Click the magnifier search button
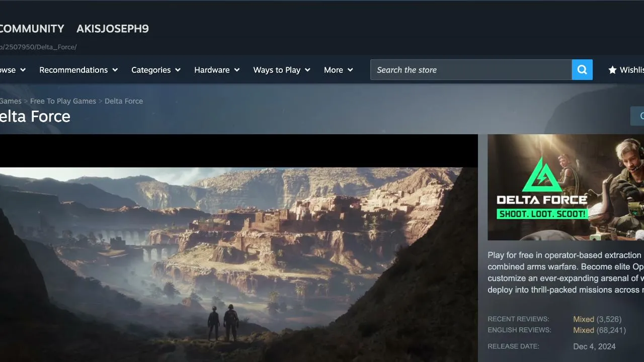The width and height of the screenshot is (644, 362). [x=582, y=70]
